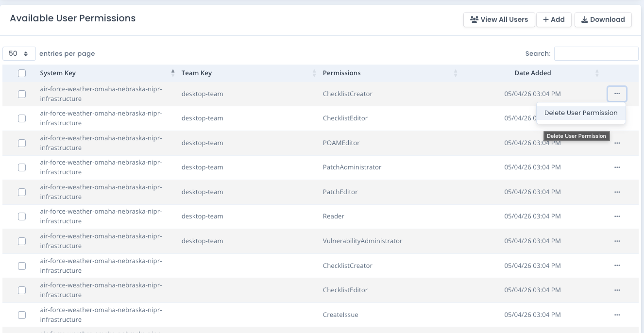This screenshot has width=644, height=333.
Task: Focus the Search input field
Action: click(x=596, y=53)
